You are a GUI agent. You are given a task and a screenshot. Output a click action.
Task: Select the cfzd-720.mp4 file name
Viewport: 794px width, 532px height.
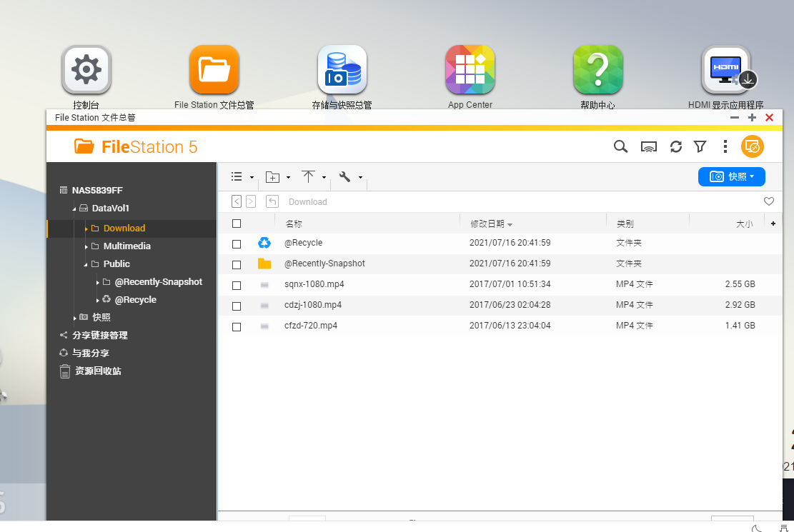pyautogui.click(x=311, y=326)
